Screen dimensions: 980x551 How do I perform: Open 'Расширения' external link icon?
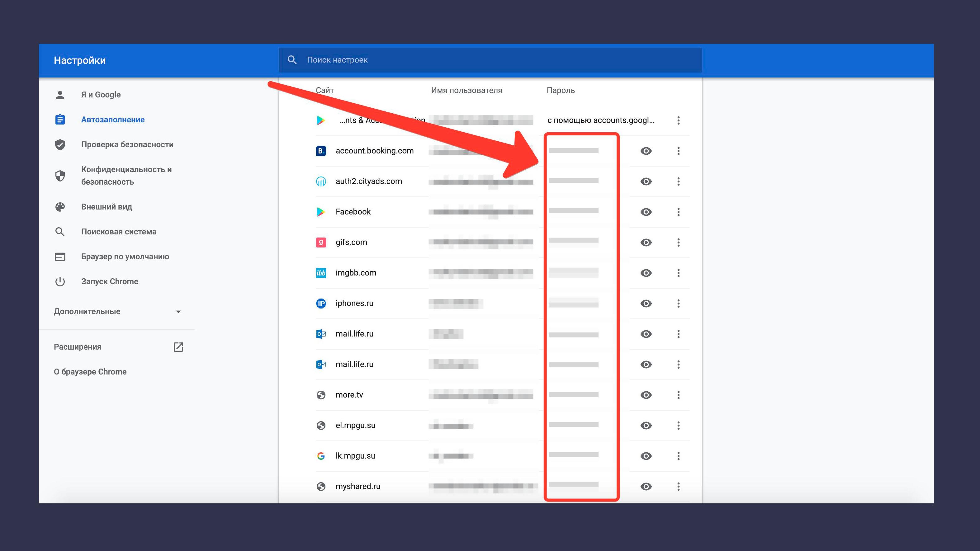[x=178, y=347]
